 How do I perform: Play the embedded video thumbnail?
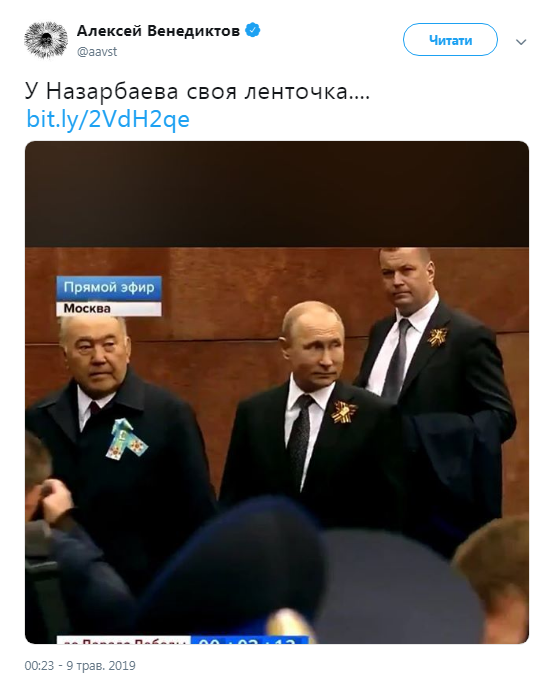click(x=277, y=392)
